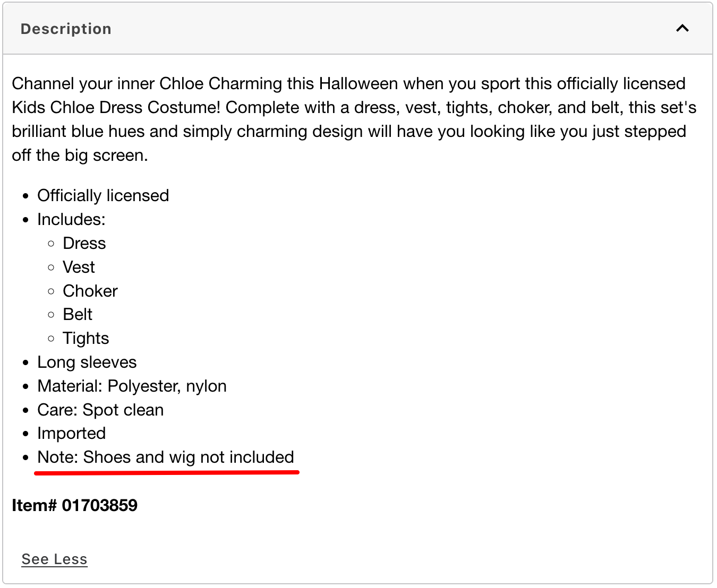Click the See Less link

click(x=54, y=559)
